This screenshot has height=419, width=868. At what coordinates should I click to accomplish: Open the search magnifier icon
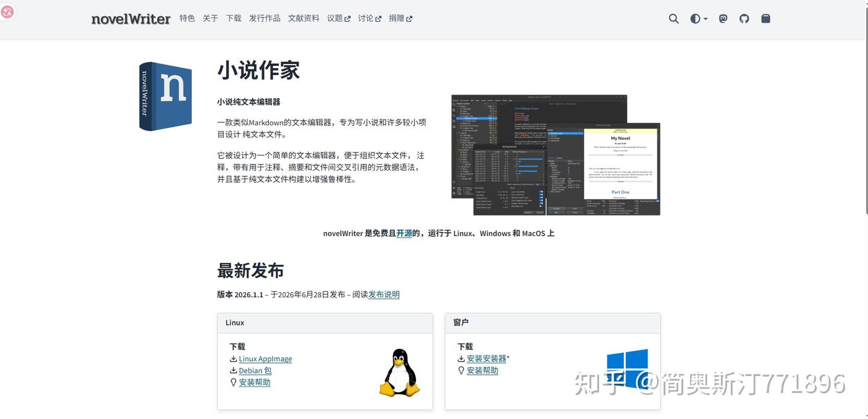pyautogui.click(x=673, y=19)
